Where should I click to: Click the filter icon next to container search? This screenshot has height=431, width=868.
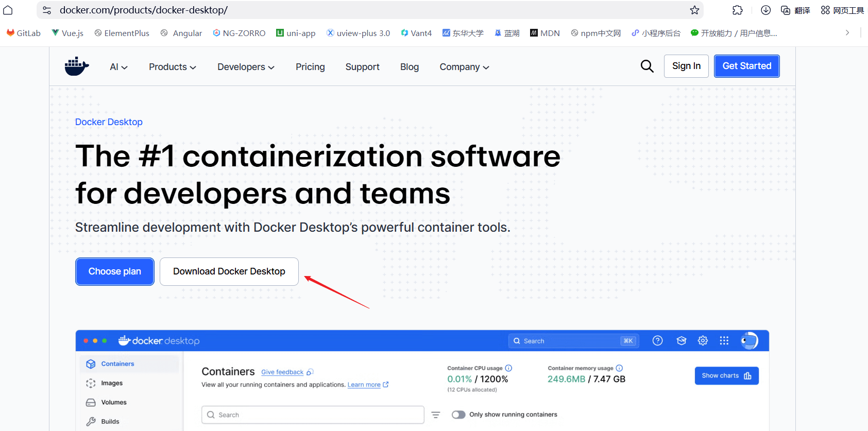click(x=436, y=415)
